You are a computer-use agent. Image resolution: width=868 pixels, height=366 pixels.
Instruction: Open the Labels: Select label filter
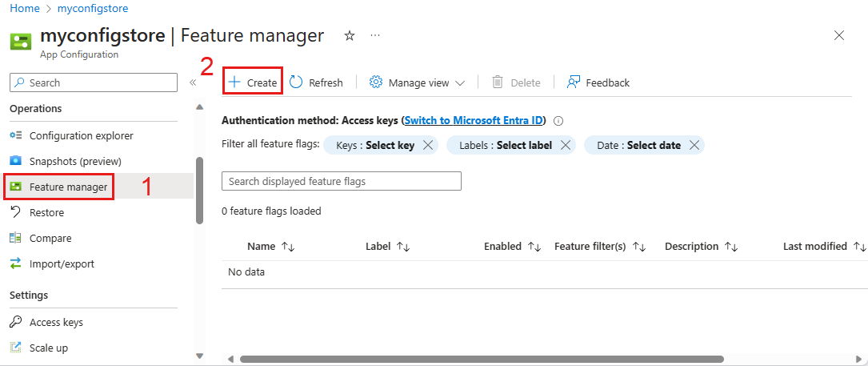coord(505,145)
